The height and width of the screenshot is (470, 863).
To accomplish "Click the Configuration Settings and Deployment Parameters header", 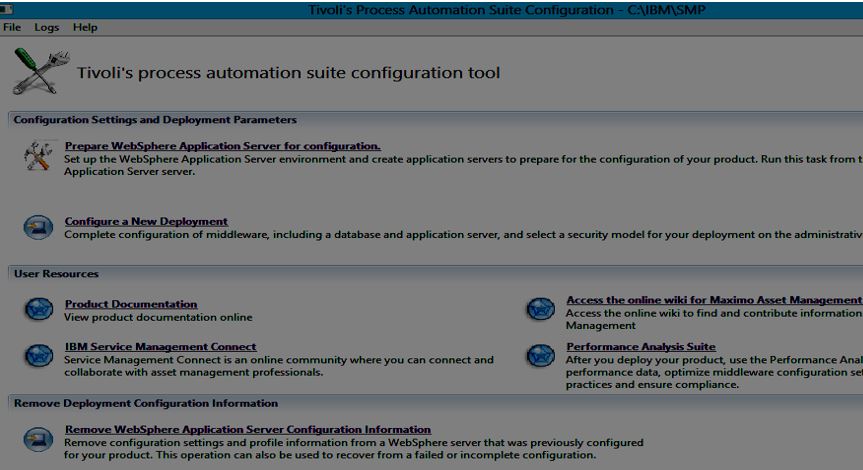I will click(x=155, y=119).
